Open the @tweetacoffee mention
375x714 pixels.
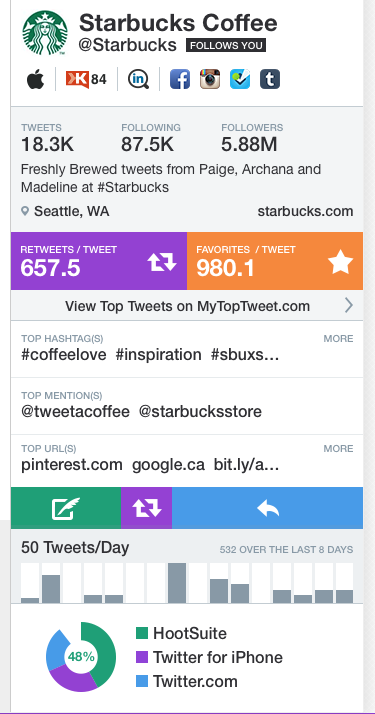pyautogui.click(x=75, y=412)
